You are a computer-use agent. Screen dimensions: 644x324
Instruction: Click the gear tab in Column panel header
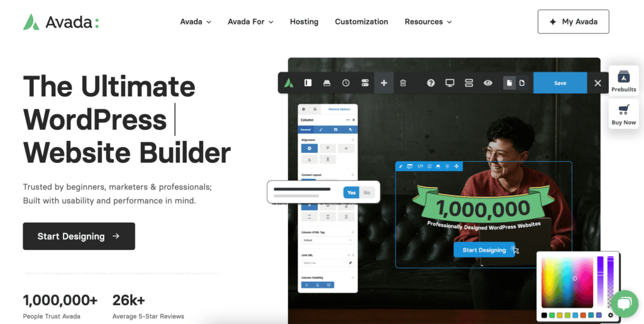tap(304, 109)
